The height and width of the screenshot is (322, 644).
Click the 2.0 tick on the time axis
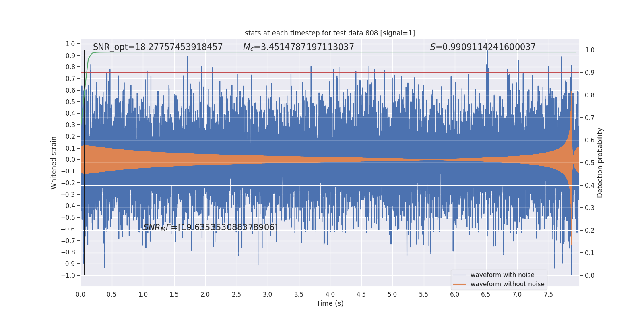click(x=205, y=295)
